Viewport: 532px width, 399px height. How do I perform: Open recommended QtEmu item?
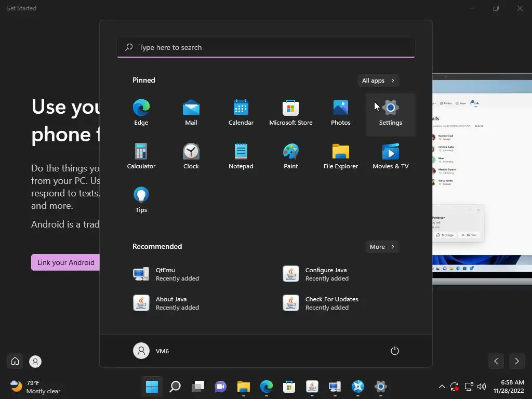191,274
